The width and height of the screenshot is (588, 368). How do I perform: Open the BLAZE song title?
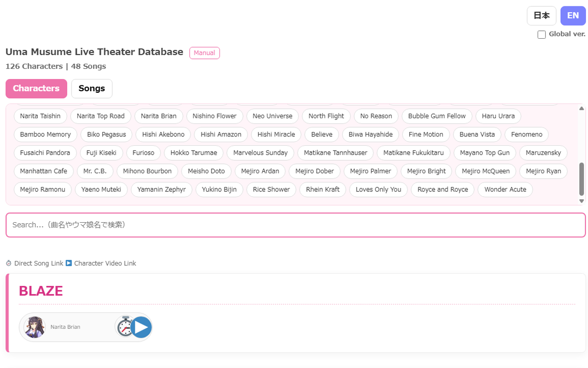[x=41, y=291]
